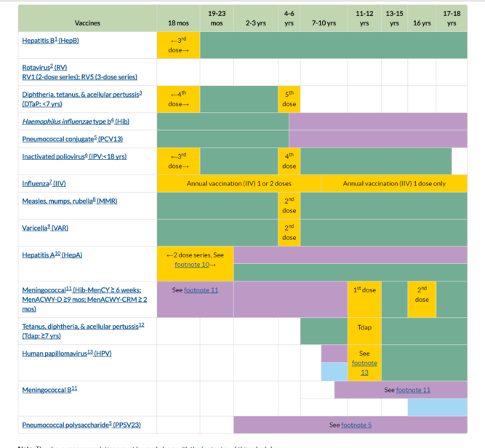Click the DTaP 4th dose cell
The image size is (485, 448).
178,99
